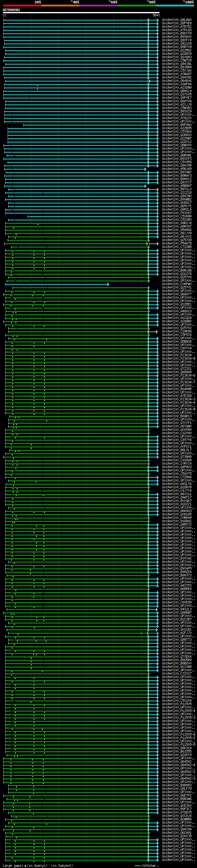Click the query end position 564
This screenshot has height=868, width=197.
pyautogui.click(x=155, y=15)
